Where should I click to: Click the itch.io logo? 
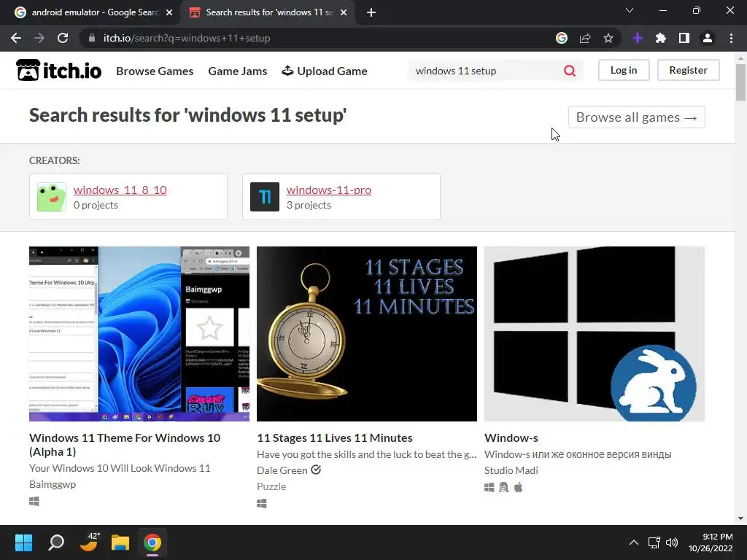click(58, 71)
